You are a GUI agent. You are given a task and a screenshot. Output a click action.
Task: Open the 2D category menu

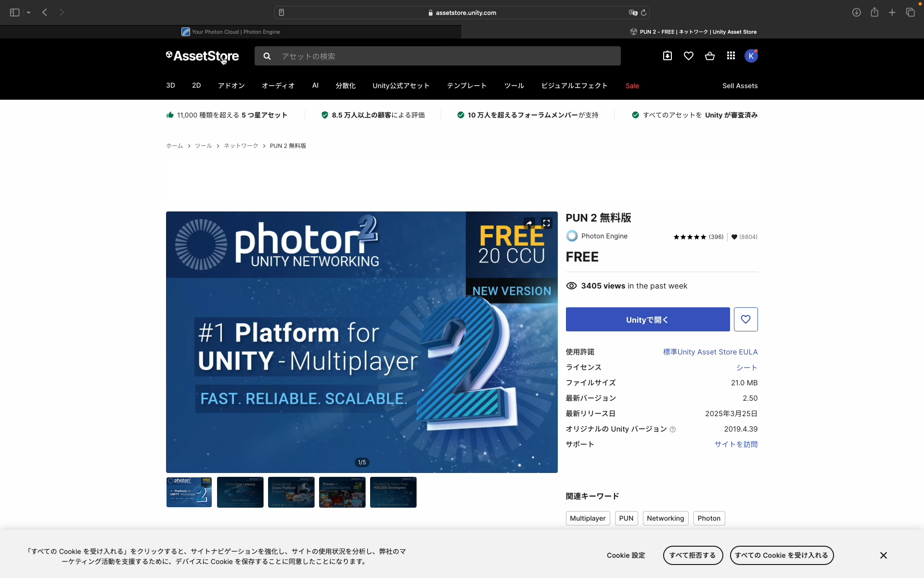(x=196, y=85)
